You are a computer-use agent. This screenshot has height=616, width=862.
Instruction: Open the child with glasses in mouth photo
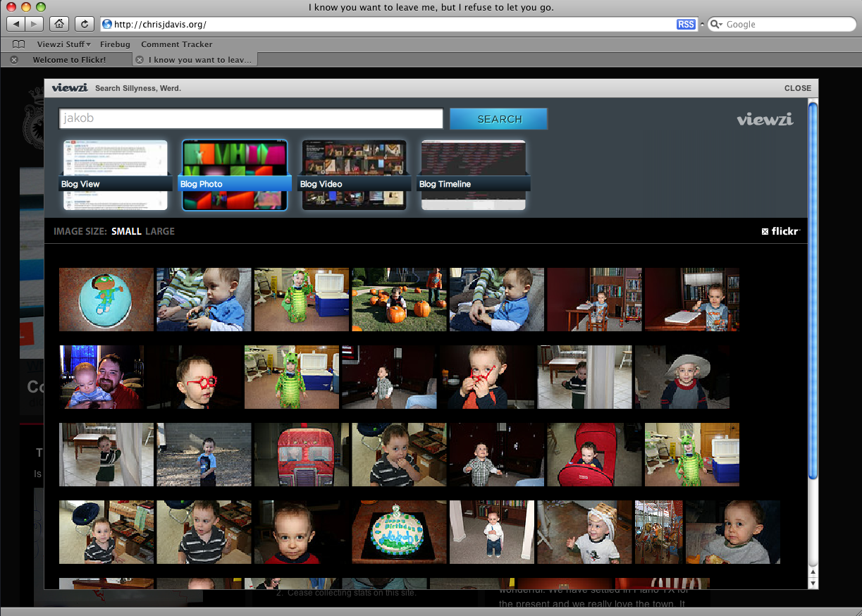(x=487, y=377)
